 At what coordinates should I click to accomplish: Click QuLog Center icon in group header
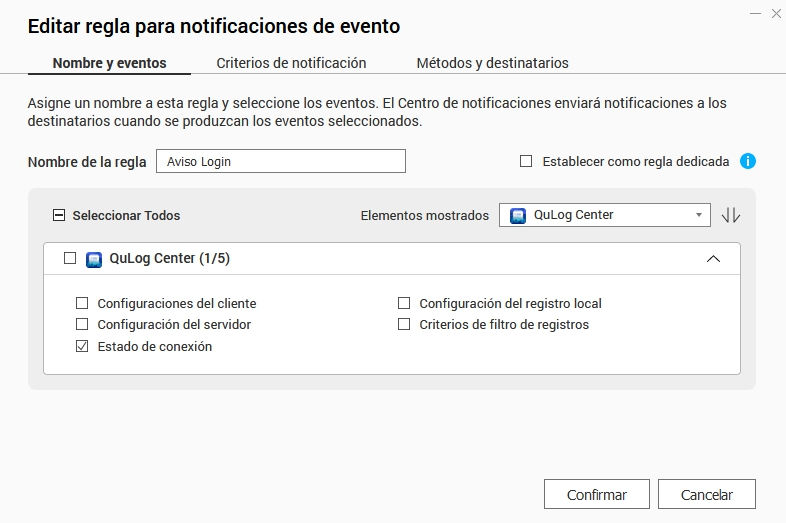point(94,258)
